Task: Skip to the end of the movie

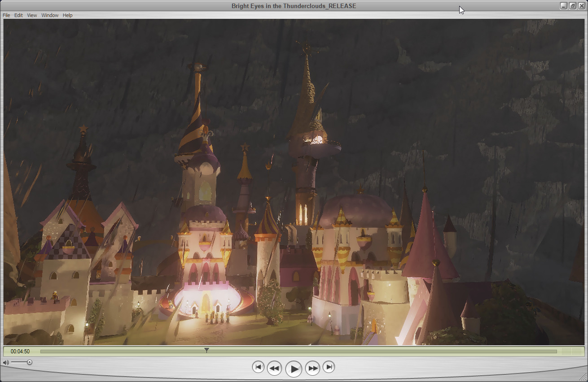Action: coord(329,367)
